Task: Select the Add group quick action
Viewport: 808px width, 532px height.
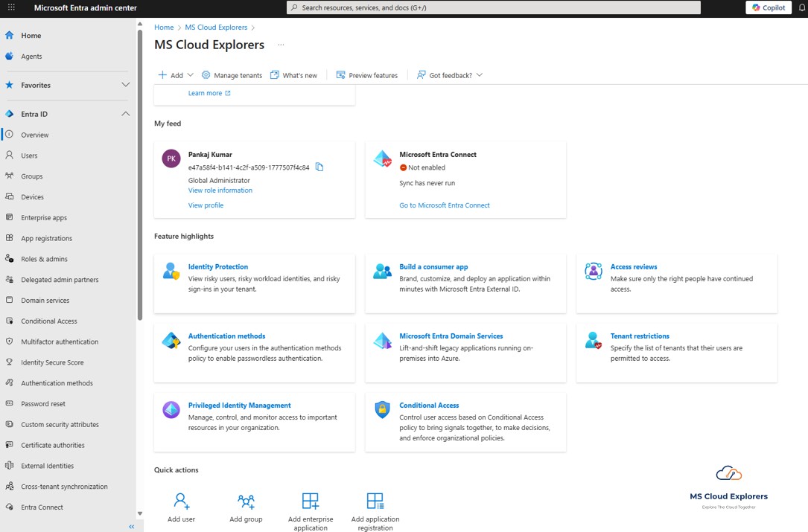Action: (x=246, y=504)
